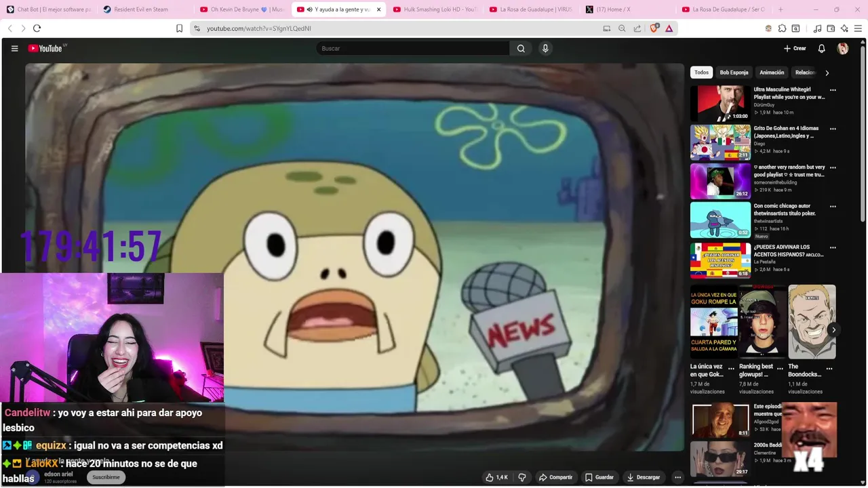Click the Guardar button
868x488 pixels.
point(599,477)
